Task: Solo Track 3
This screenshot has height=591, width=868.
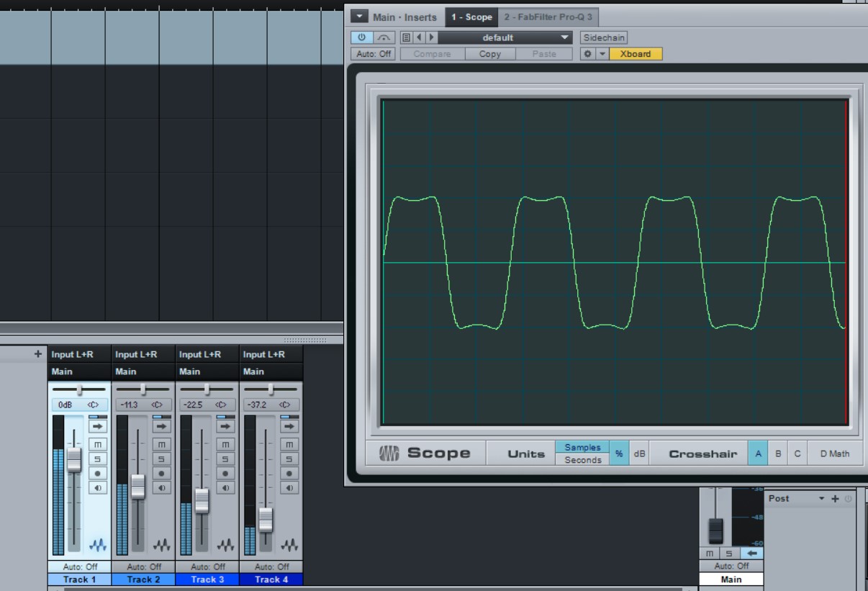Action: [225, 459]
